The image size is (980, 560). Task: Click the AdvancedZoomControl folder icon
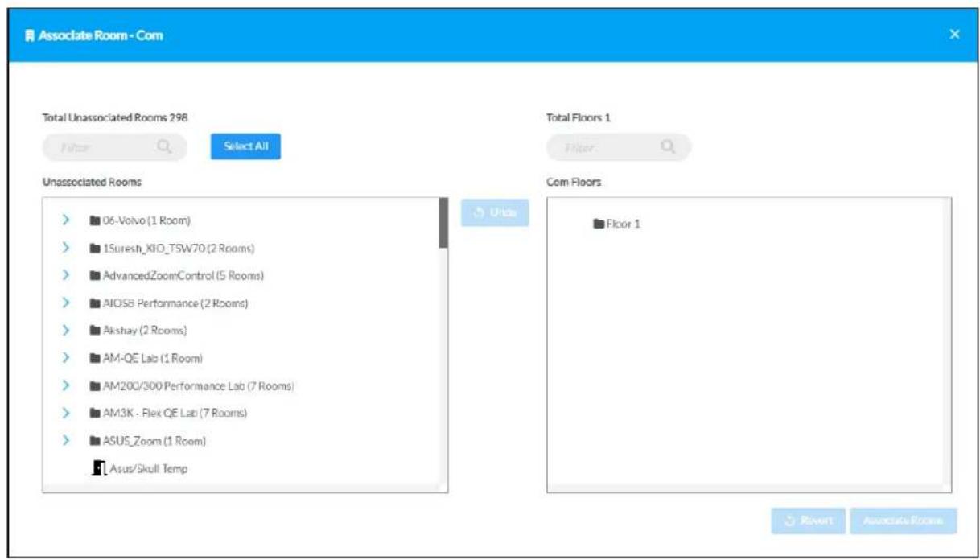95,275
